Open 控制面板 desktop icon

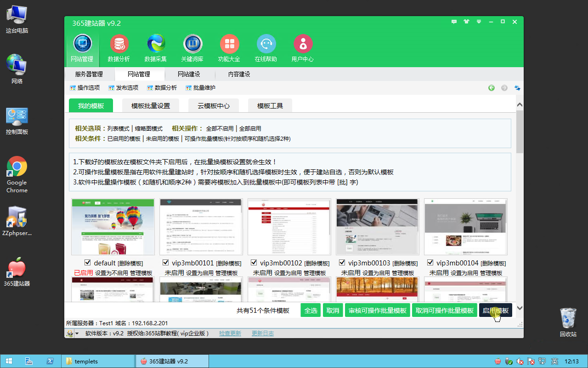point(17,121)
